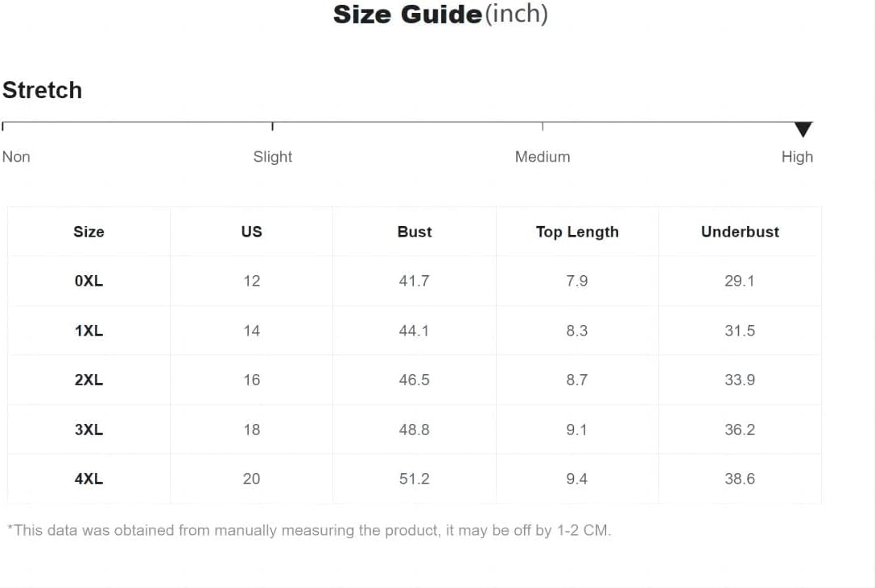The height and width of the screenshot is (588, 875).
Task: Select the 0XL size row label
Action: [89, 281]
